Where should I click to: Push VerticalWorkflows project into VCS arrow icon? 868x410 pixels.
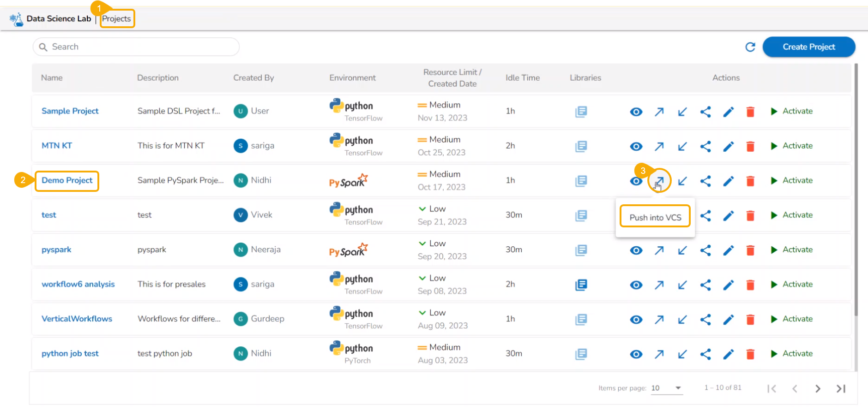659,319
